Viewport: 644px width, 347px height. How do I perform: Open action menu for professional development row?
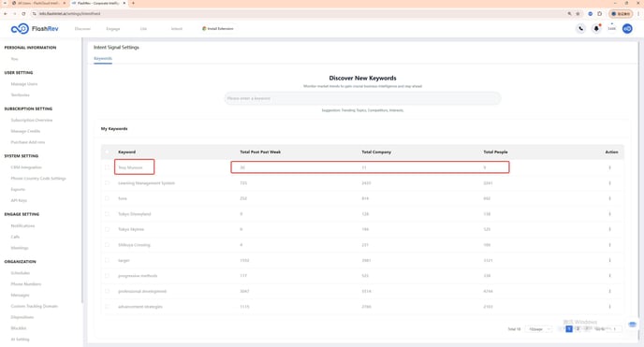click(x=609, y=291)
